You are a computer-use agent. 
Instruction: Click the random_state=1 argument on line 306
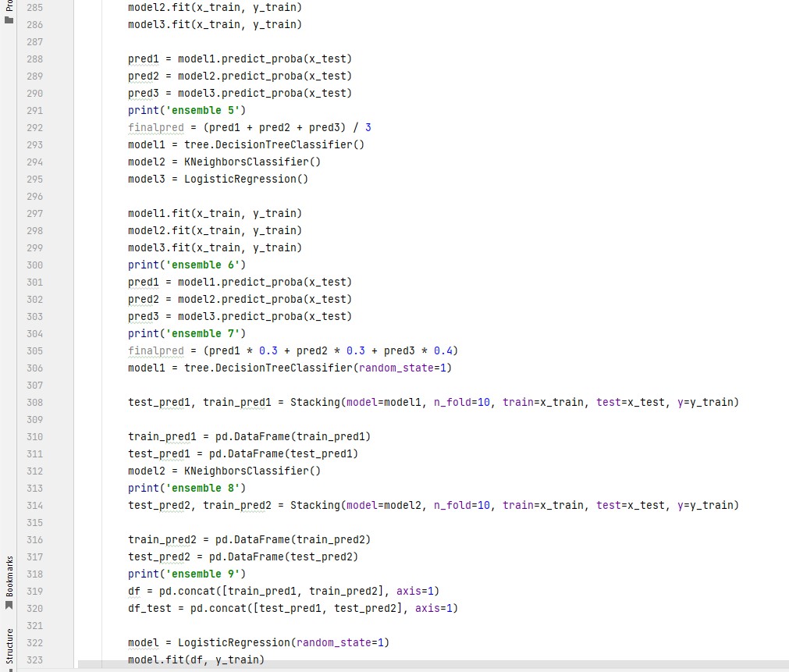pyautogui.click(x=406, y=368)
